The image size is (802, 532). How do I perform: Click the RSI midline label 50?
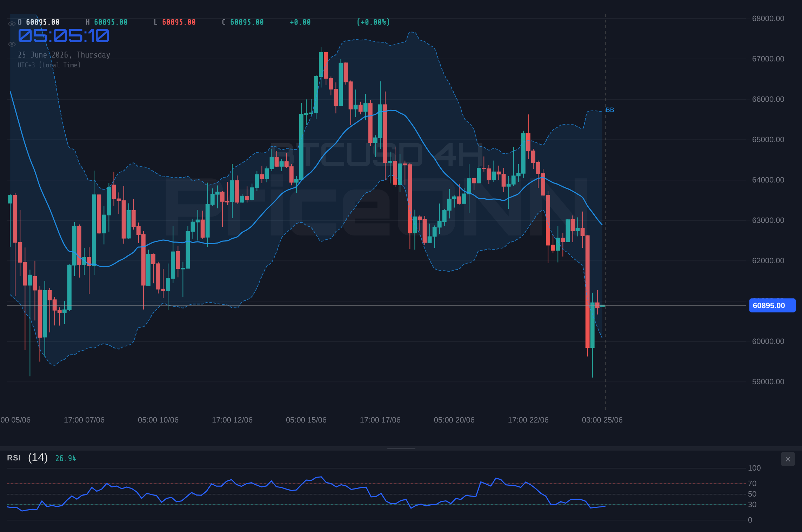click(752, 494)
